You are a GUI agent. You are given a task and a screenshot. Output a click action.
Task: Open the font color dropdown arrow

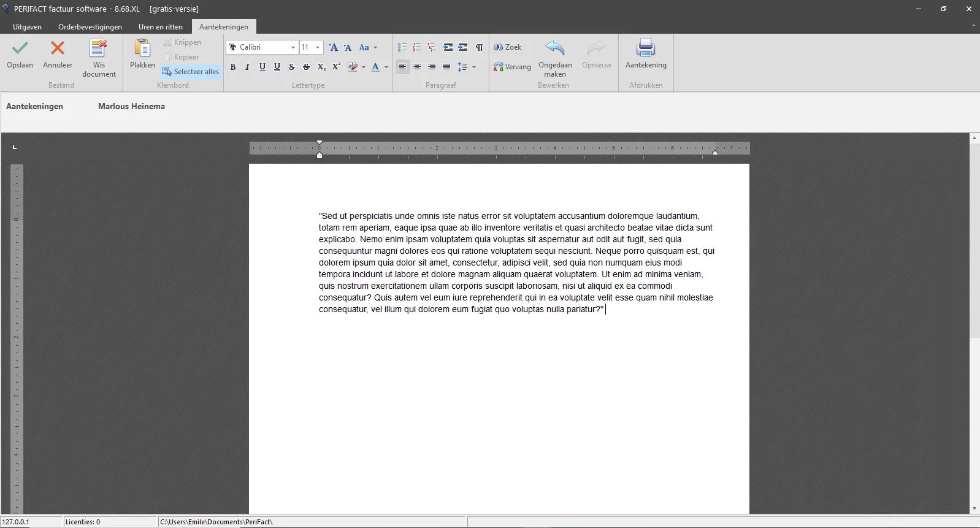(x=386, y=67)
